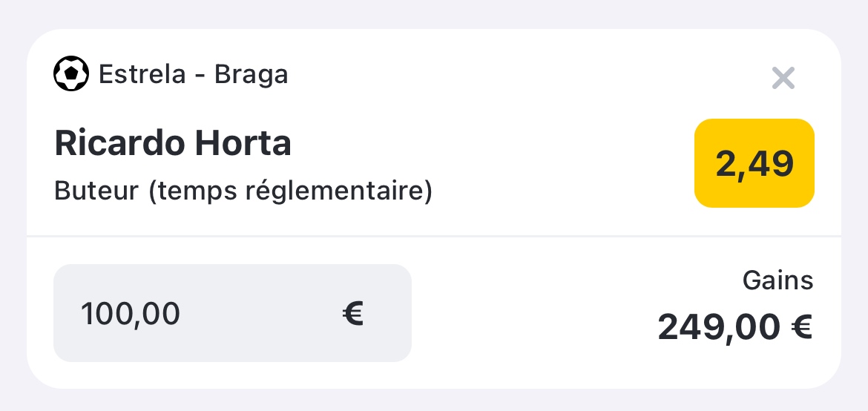Click the Gains label
Image resolution: width=868 pixels, height=411 pixels.
(777, 281)
